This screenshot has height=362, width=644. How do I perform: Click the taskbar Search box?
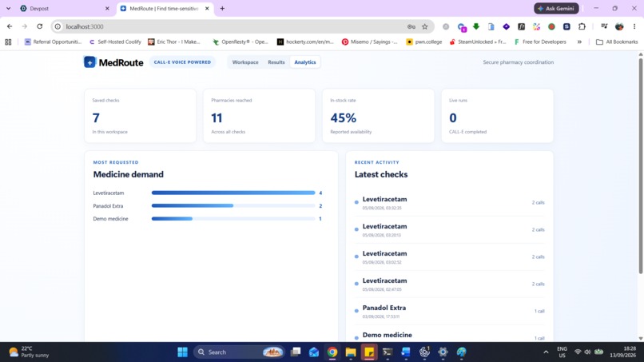pyautogui.click(x=239, y=352)
